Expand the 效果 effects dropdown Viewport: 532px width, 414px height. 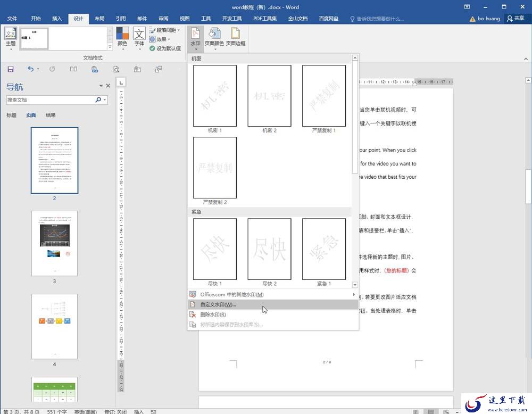coord(160,39)
